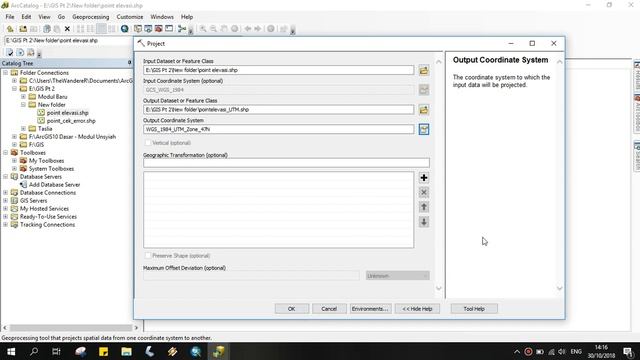Open the Go menu

coord(61,17)
